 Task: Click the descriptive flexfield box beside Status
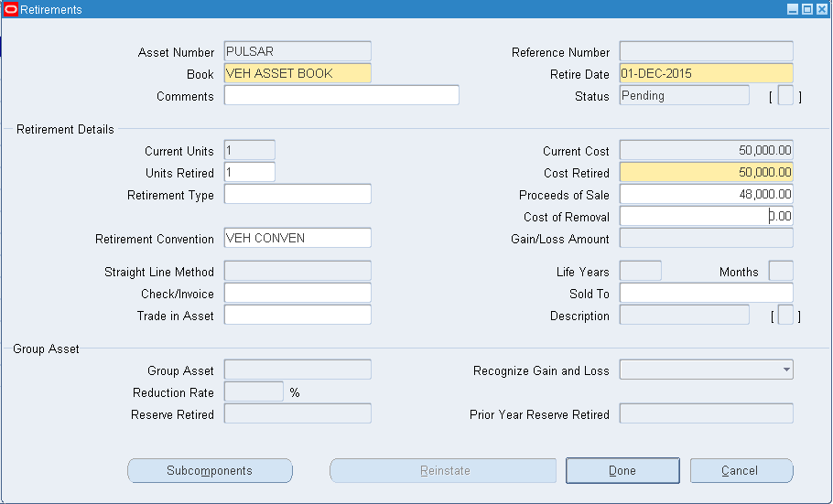click(x=784, y=96)
